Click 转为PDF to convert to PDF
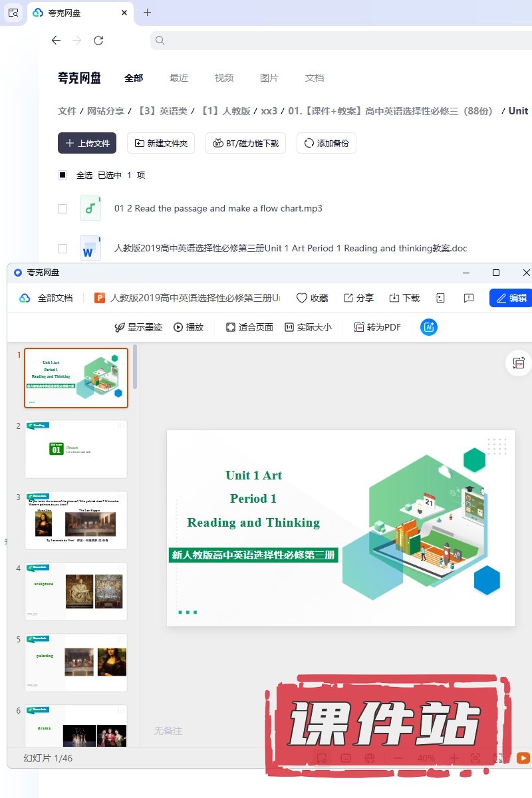532x798 pixels. point(378,327)
